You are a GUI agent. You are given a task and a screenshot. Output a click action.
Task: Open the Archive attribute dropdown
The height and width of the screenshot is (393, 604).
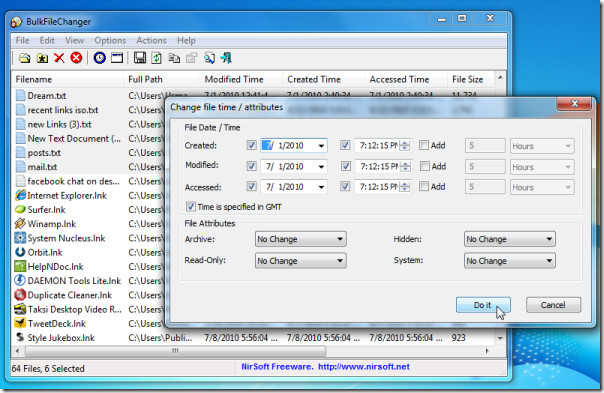click(301, 239)
